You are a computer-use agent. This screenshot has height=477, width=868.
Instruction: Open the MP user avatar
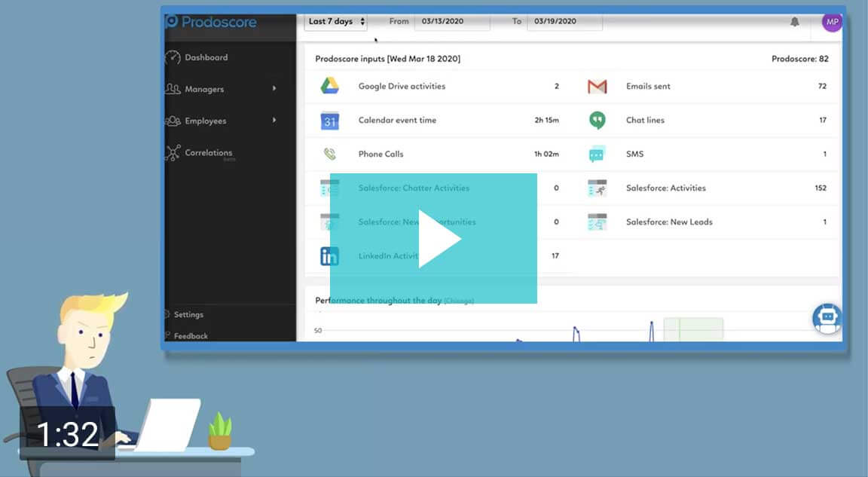(832, 22)
